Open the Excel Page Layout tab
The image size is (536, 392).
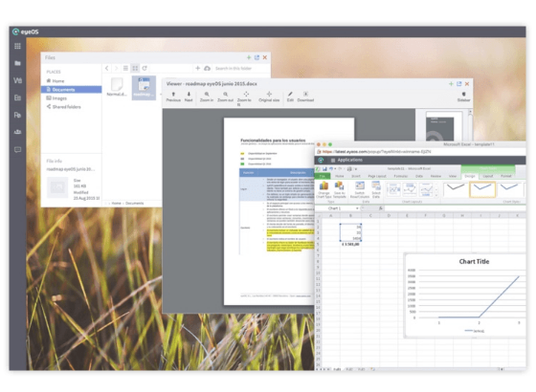pos(377,176)
